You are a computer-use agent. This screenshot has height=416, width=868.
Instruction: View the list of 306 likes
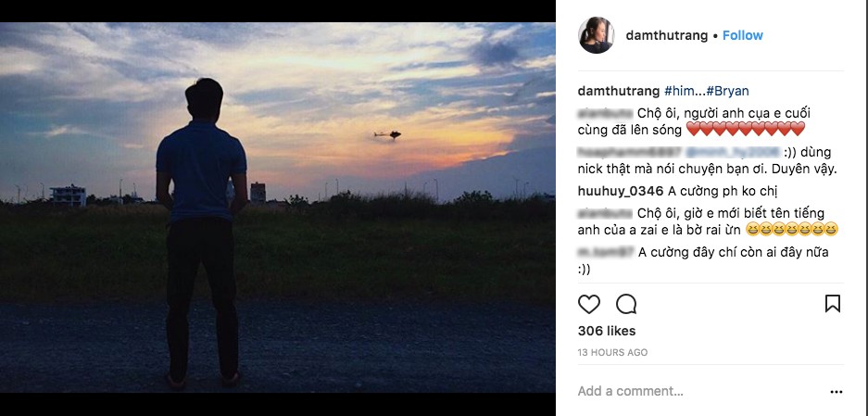click(607, 331)
